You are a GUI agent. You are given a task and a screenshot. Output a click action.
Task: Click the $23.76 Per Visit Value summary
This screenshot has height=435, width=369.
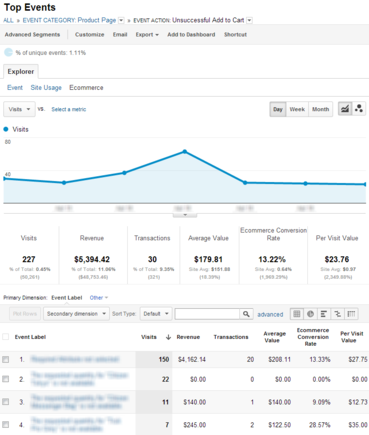pos(337,259)
